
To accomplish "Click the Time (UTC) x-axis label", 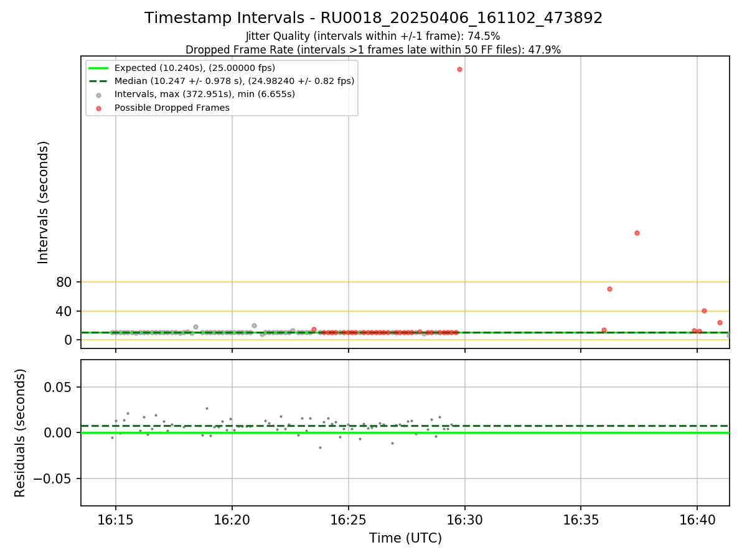I will 405,538.
